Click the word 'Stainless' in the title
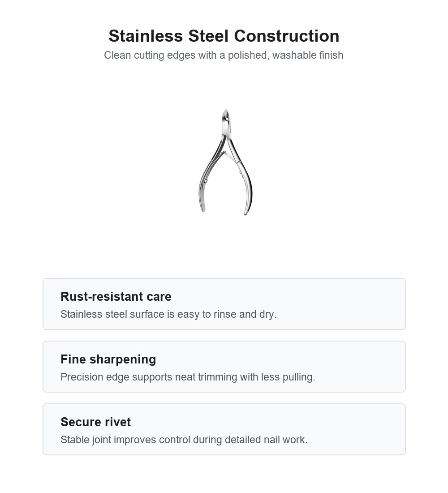The width and height of the screenshot is (448, 493). [x=146, y=36]
